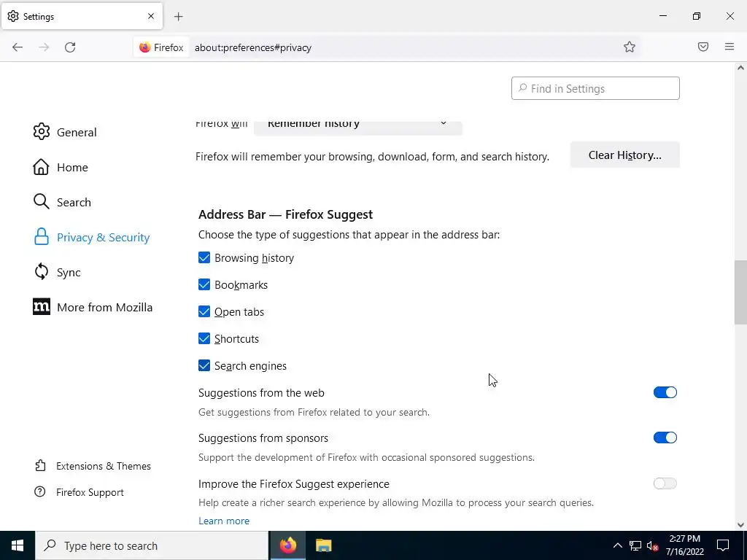This screenshot has height=560, width=747.
Task: Click the Extensions & Themes puzzle icon
Action: coord(41,466)
